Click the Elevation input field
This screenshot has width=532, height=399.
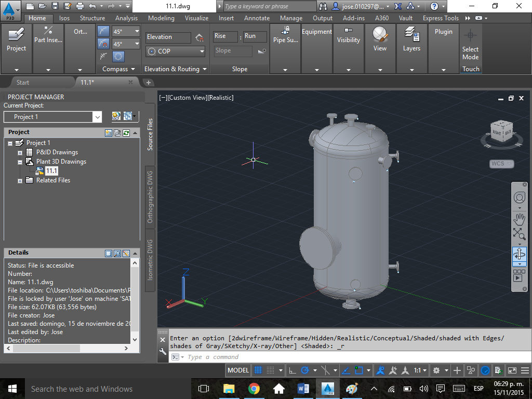tap(169, 37)
